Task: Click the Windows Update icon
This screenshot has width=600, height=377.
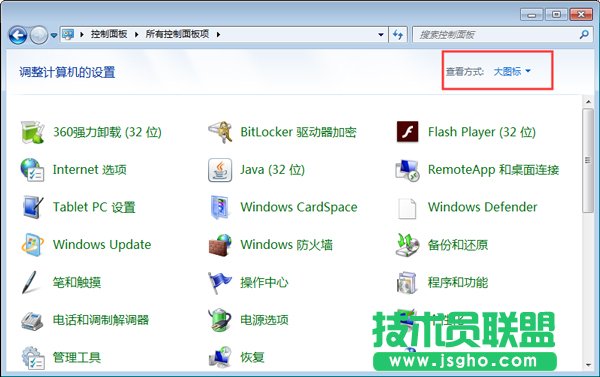Action: point(32,245)
